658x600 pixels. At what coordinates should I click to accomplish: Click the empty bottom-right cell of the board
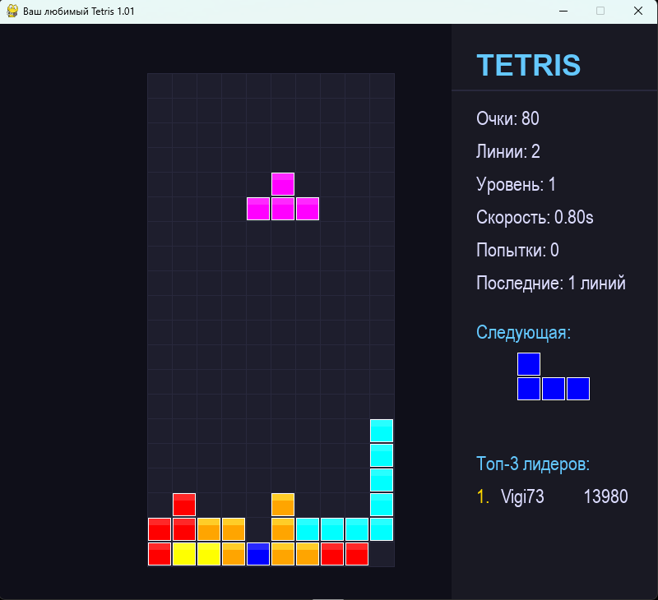pos(381,553)
